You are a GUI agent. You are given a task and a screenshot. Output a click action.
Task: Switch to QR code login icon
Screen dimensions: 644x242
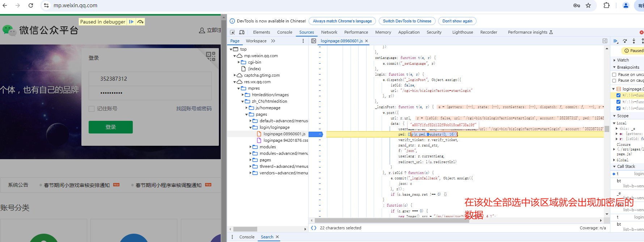pos(211,56)
